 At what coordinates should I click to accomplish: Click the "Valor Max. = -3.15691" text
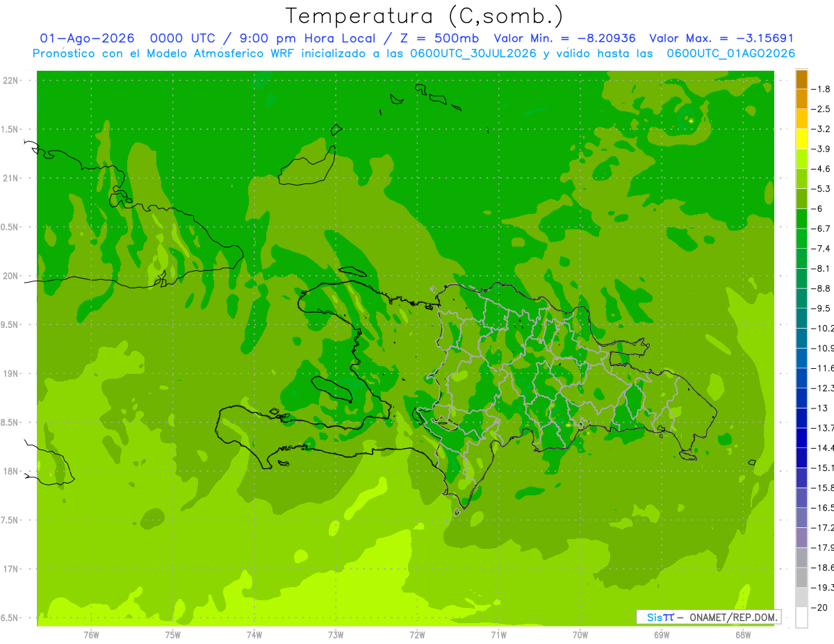721,38
